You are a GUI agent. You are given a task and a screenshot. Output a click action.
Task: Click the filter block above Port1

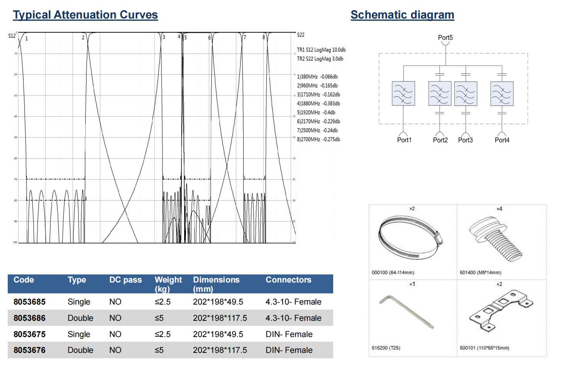point(403,94)
